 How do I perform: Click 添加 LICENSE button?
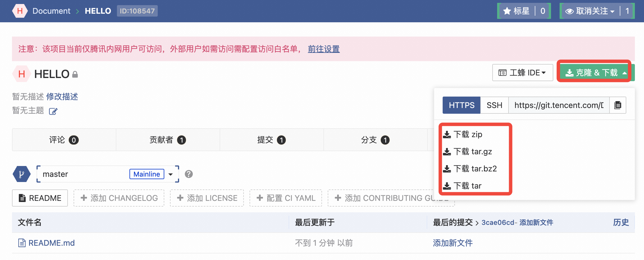pos(207,198)
